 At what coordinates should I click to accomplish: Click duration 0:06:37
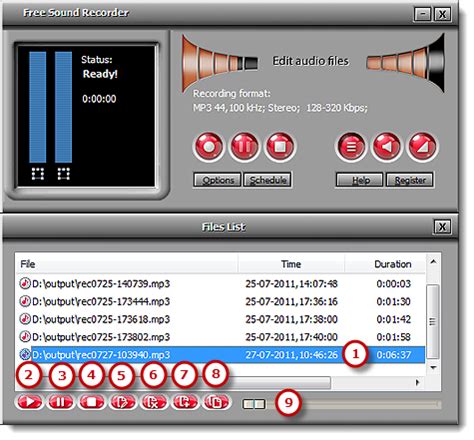point(394,355)
